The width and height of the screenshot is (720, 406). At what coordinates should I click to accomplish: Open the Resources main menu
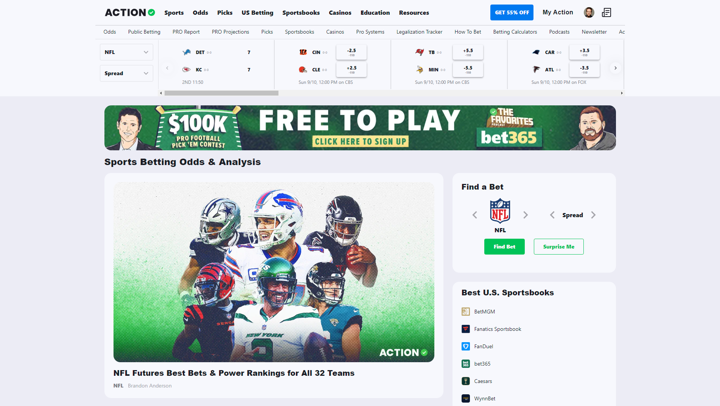pos(414,13)
